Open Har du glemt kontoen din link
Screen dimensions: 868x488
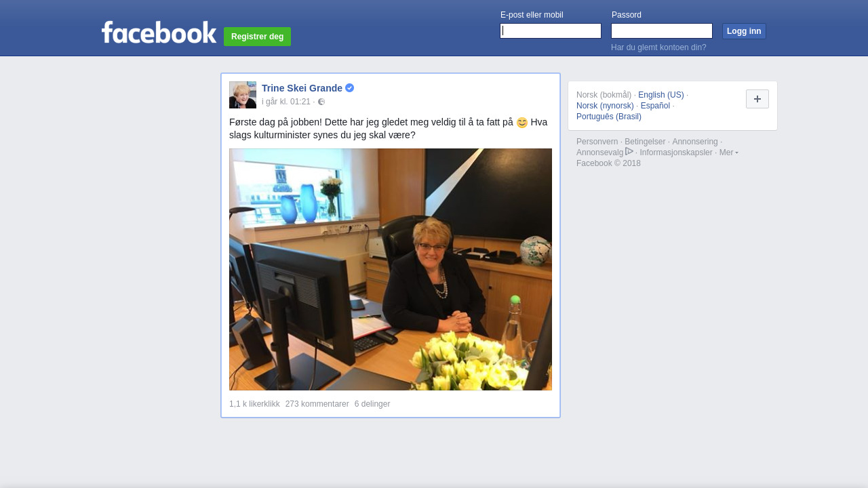pos(658,47)
